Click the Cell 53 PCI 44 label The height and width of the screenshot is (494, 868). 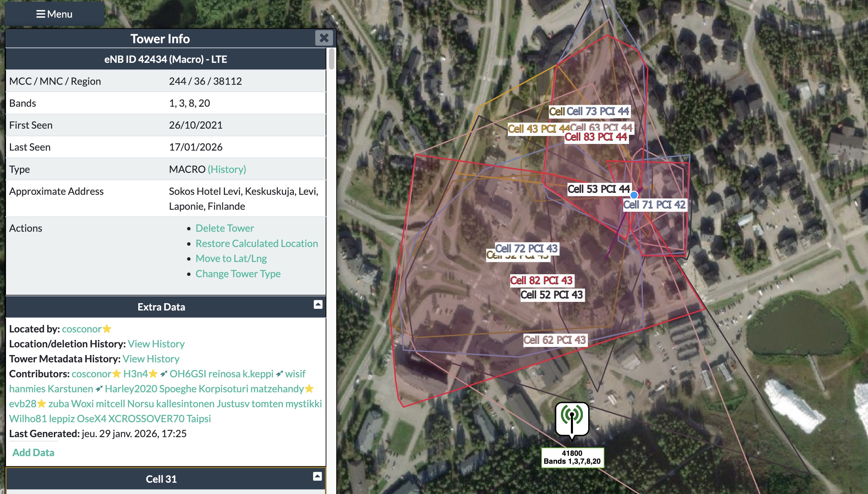[598, 189]
